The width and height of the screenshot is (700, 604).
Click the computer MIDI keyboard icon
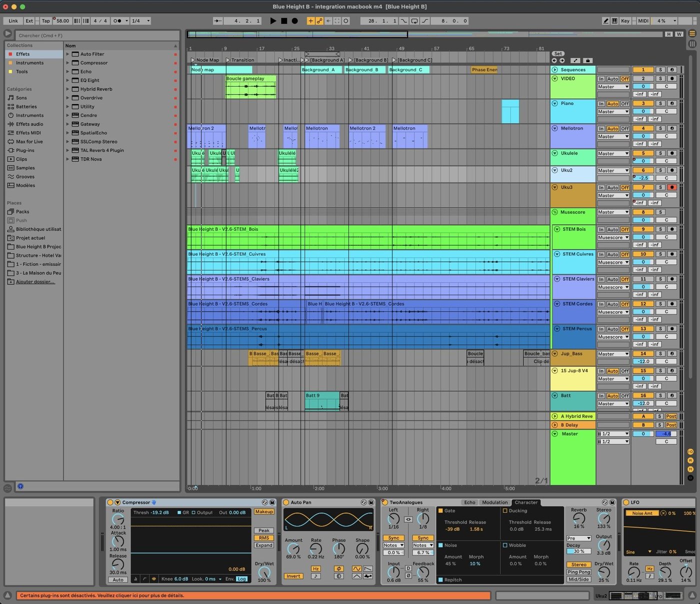click(614, 21)
